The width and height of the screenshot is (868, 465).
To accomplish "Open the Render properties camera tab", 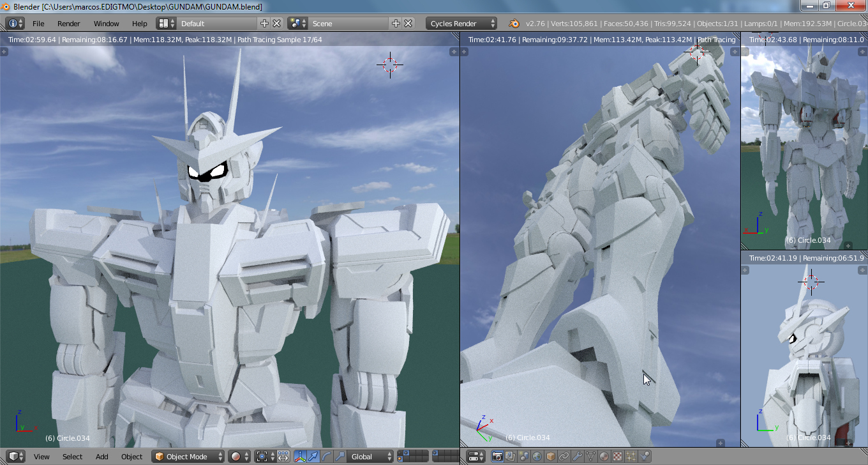I will (x=497, y=457).
